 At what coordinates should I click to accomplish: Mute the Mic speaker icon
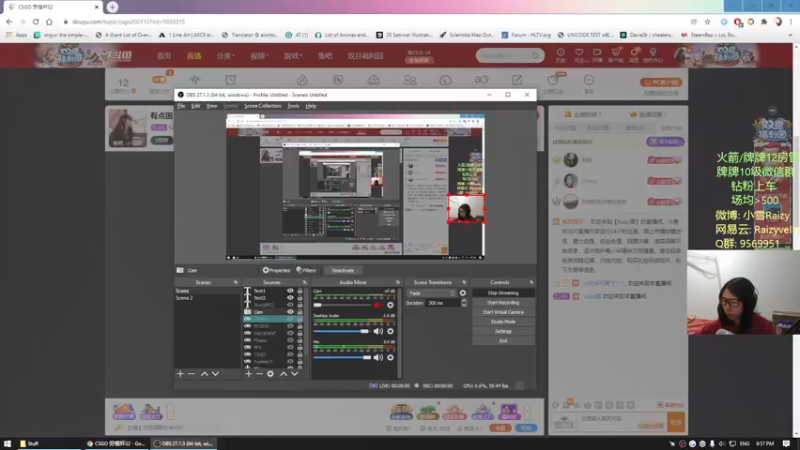click(x=378, y=357)
